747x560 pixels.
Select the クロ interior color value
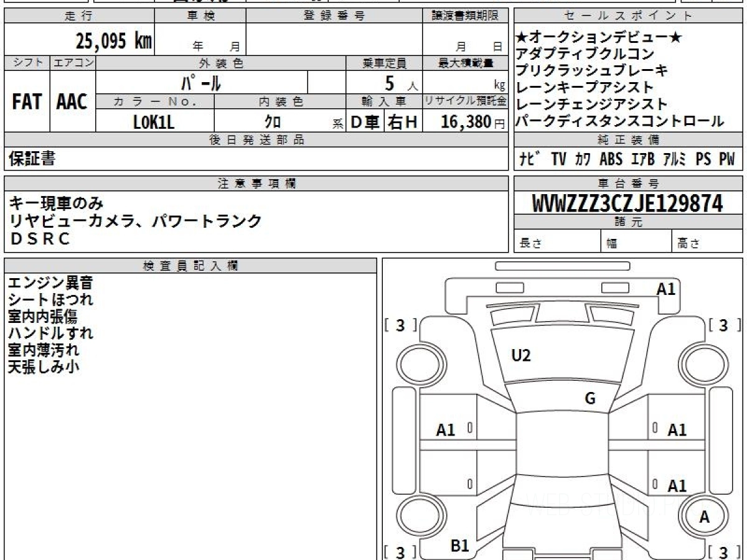(x=273, y=122)
